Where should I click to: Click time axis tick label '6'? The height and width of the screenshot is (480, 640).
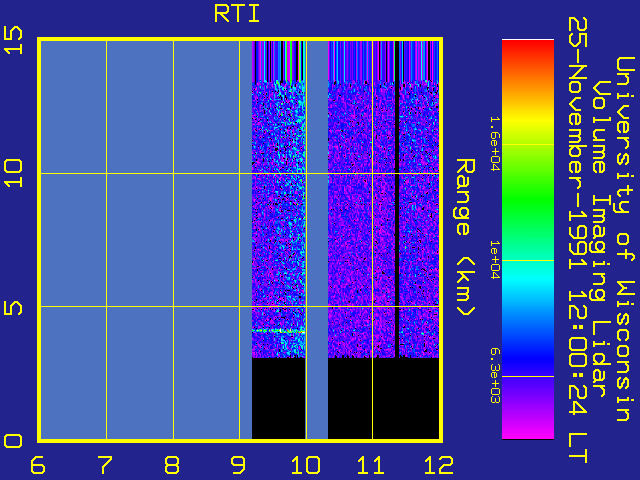pos(38,465)
